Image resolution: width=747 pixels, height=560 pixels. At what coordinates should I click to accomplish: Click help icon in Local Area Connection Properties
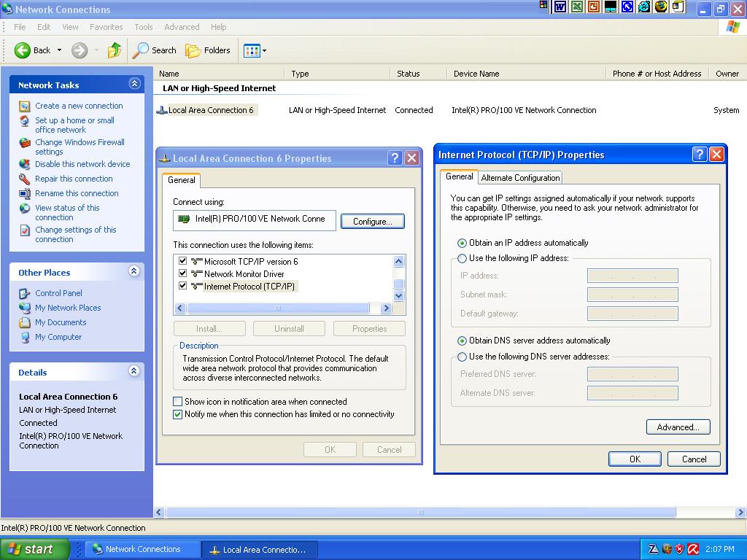tap(395, 158)
